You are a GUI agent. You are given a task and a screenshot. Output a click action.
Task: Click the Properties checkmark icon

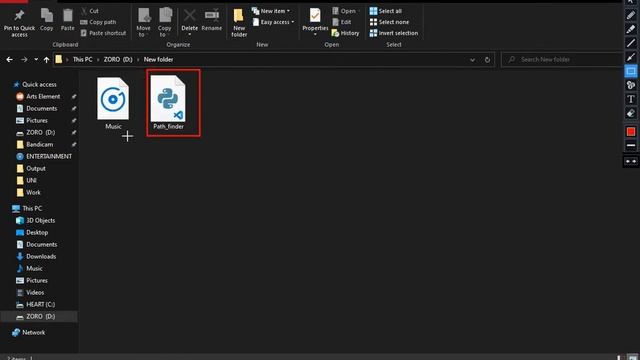coord(315,15)
